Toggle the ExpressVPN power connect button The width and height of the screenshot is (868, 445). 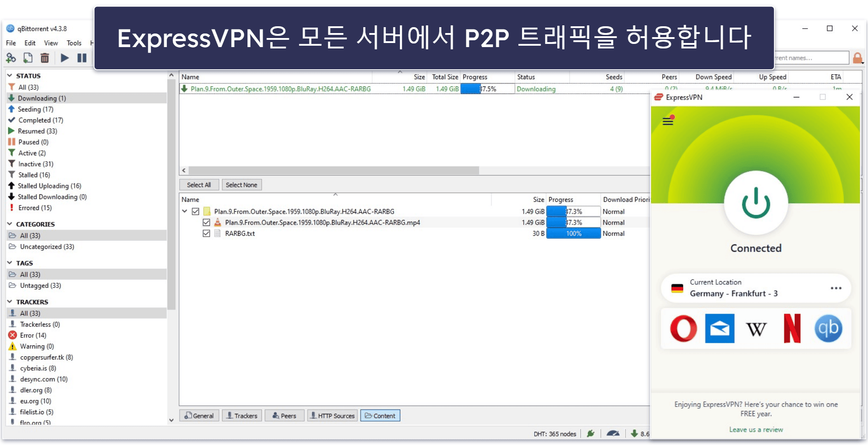point(756,203)
